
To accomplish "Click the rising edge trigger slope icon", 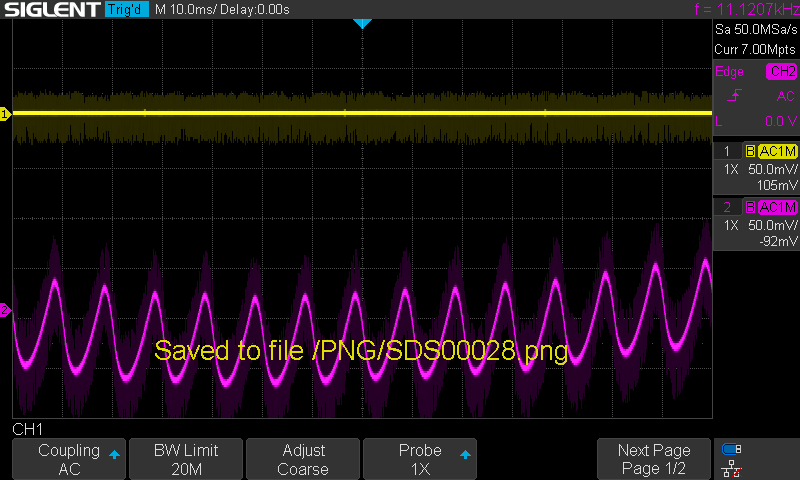I will [734, 95].
